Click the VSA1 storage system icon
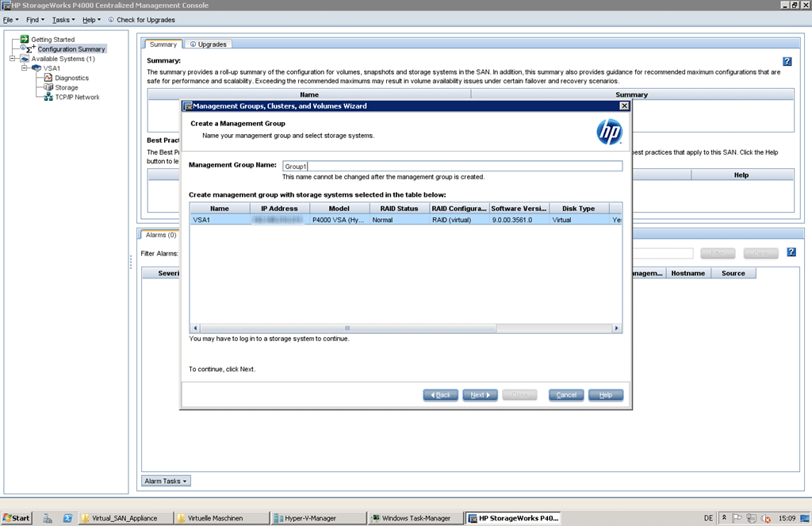This screenshot has width=812, height=526. [36, 68]
